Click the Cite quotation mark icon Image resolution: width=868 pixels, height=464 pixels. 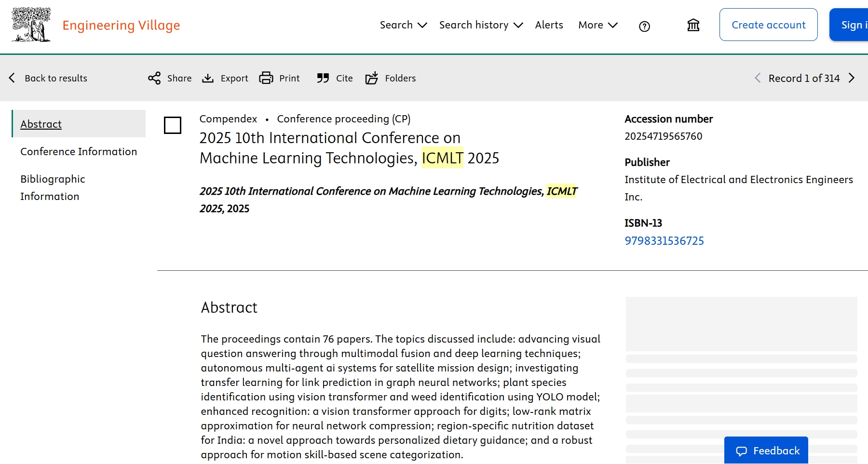pyautogui.click(x=323, y=78)
